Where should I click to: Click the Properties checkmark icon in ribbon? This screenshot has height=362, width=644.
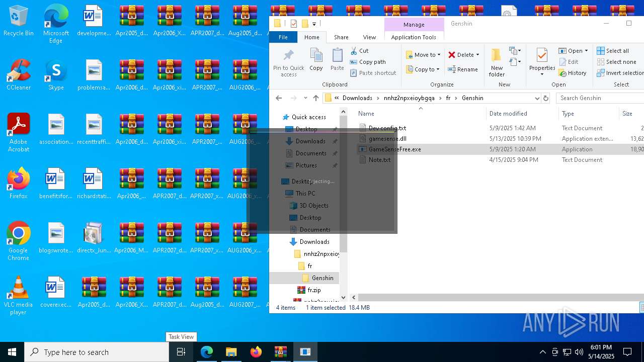(x=542, y=55)
